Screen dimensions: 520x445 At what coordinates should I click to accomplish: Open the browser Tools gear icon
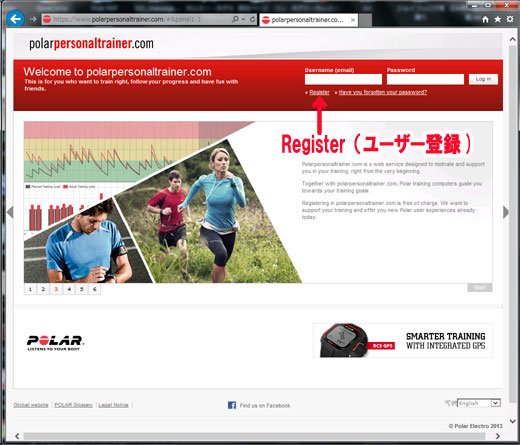pos(510,19)
